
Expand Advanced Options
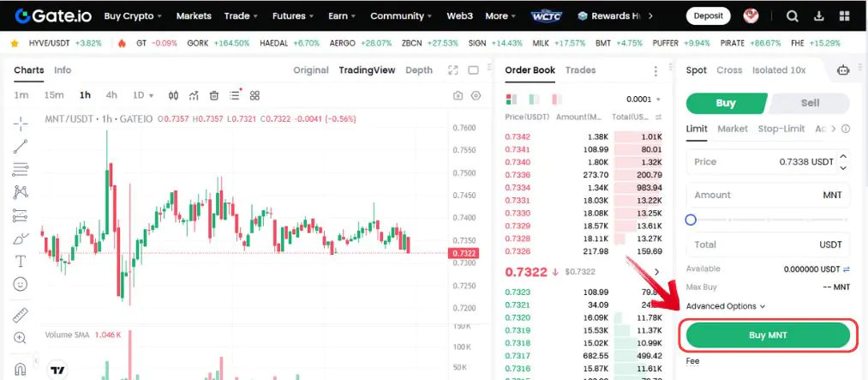click(725, 306)
